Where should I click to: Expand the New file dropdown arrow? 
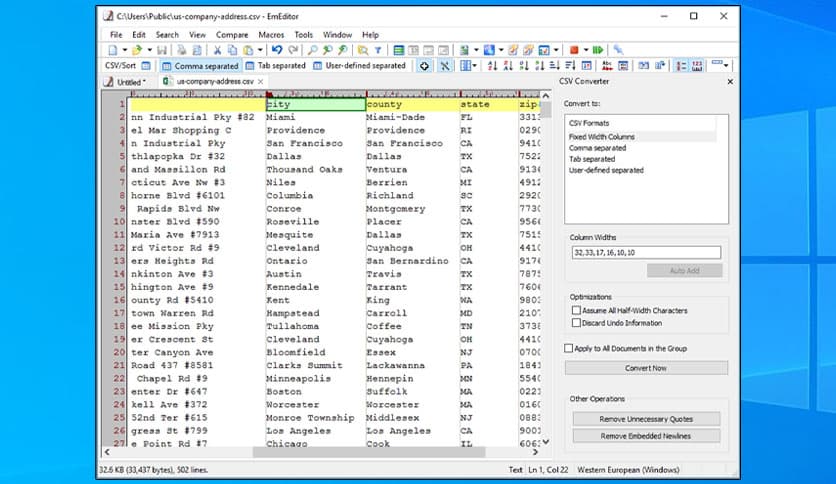pos(125,50)
